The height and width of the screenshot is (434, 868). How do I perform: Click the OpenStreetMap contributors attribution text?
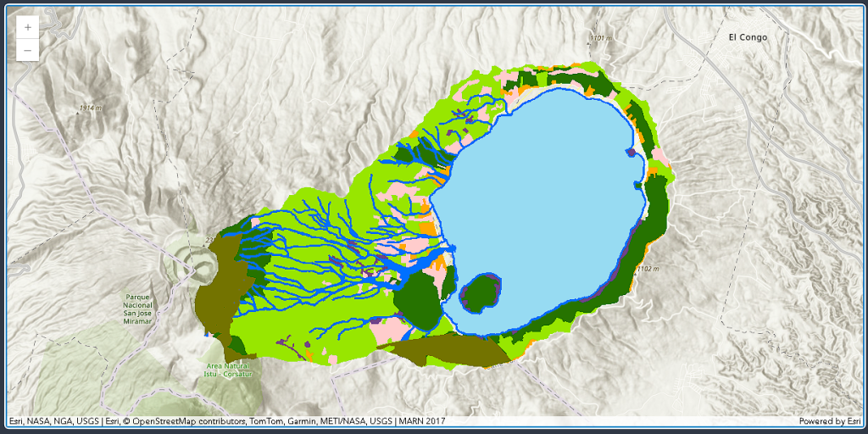184,421
